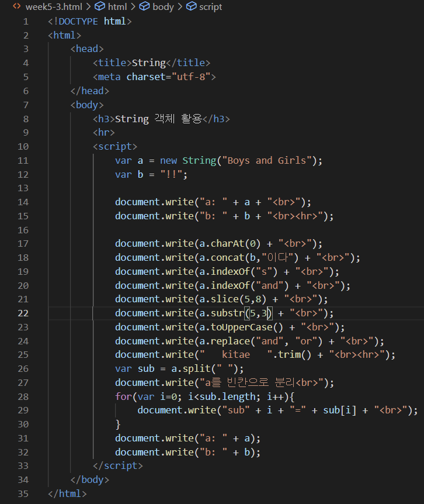Click the opening script tag on line 10
The image size is (424, 504).
[115, 147]
